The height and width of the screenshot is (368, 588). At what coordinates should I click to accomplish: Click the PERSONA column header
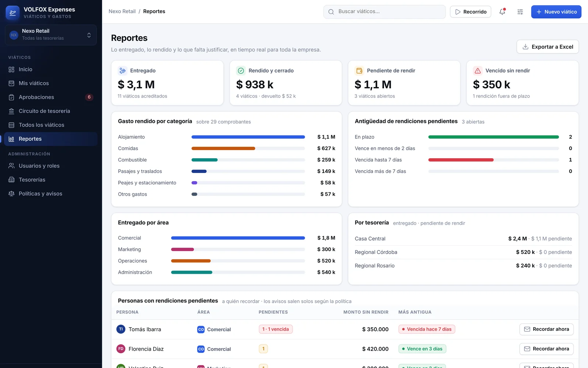127,312
